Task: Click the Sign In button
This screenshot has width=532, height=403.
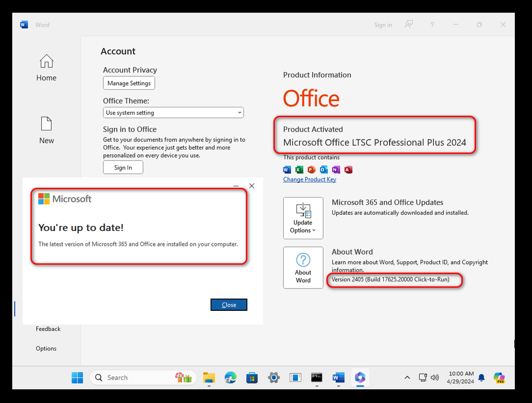Action: pos(123,167)
